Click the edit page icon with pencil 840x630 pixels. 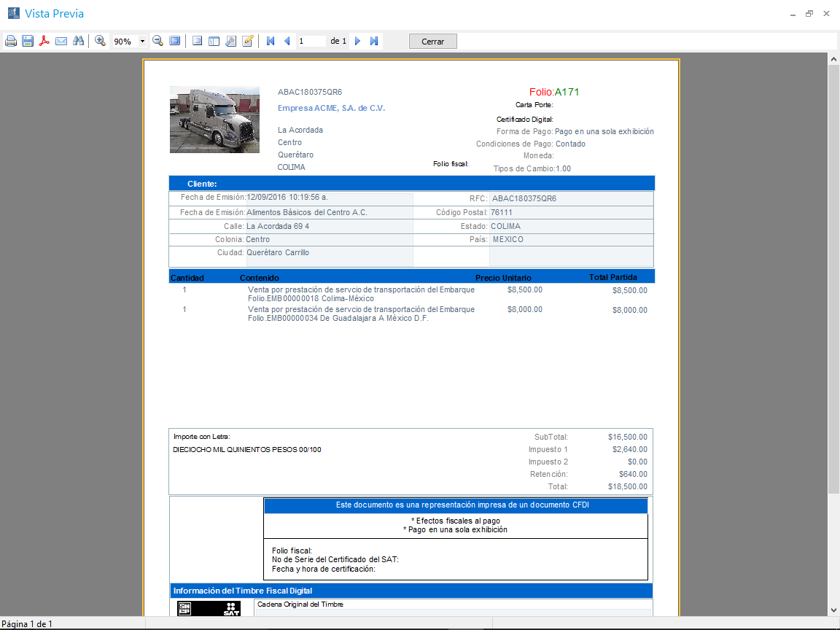tap(248, 42)
